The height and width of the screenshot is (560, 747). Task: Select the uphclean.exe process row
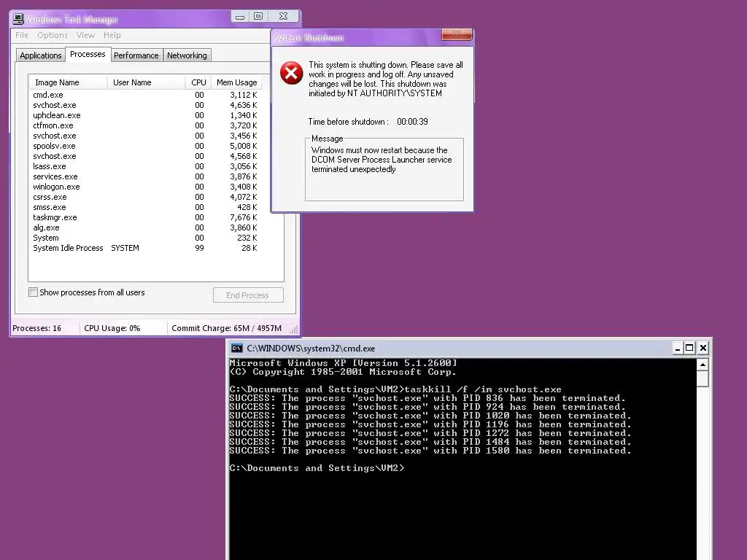tap(145, 115)
